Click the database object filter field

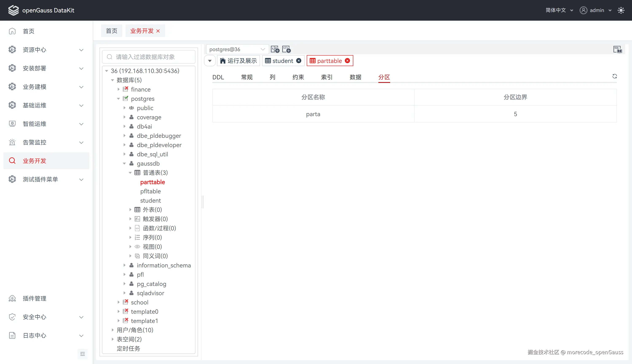[149, 57]
